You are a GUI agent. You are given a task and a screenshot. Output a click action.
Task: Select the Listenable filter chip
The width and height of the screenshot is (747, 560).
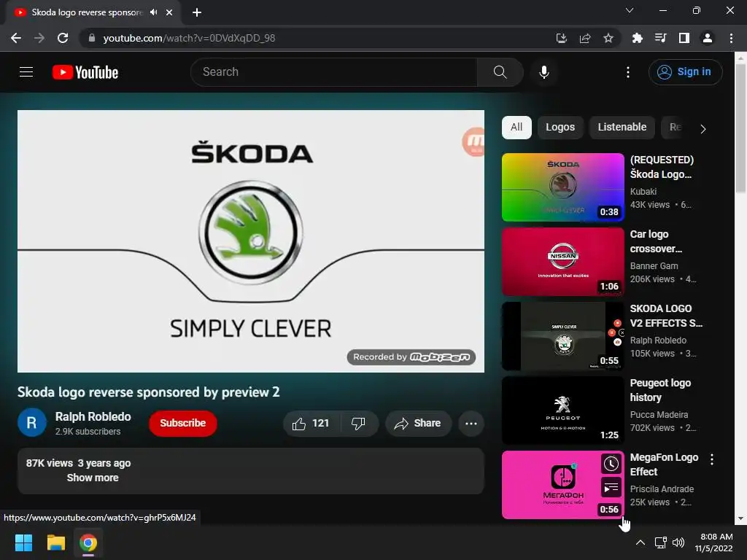pyautogui.click(x=622, y=128)
